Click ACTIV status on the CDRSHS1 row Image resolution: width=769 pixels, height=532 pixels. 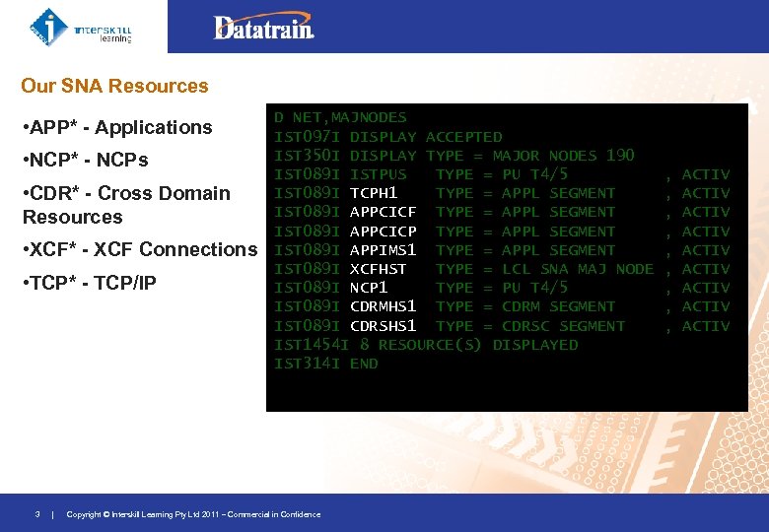pos(705,326)
